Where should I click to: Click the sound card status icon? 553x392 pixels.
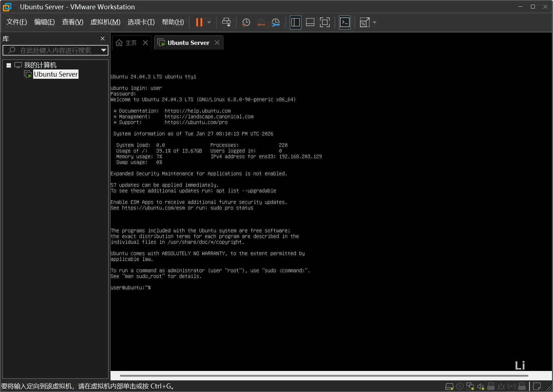click(x=481, y=386)
